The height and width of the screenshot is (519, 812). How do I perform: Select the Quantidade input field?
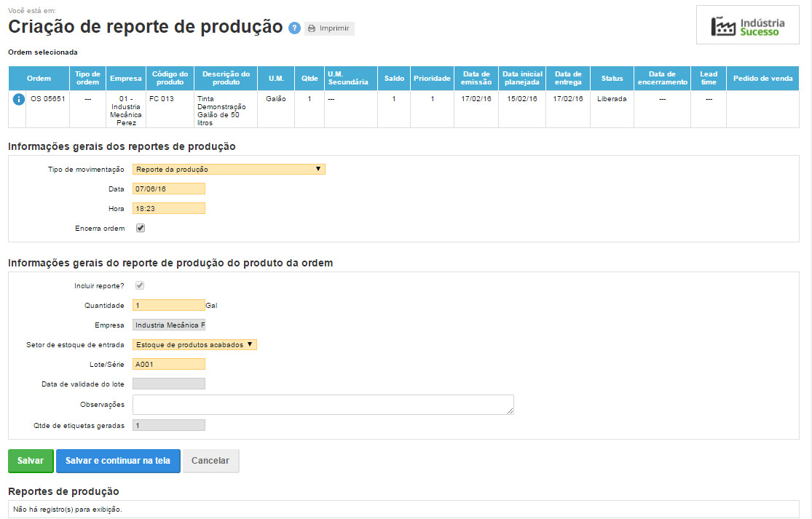[x=169, y=306]
